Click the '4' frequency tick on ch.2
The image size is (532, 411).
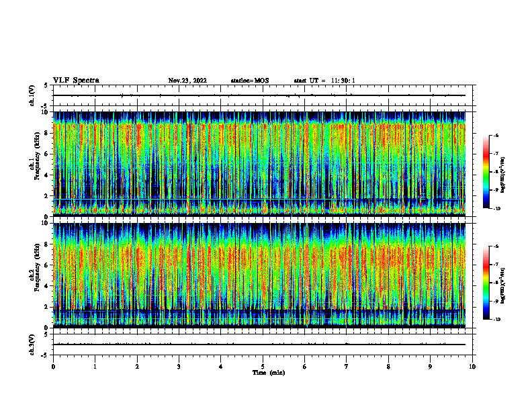pyautogui.click(x=46, y=287)
